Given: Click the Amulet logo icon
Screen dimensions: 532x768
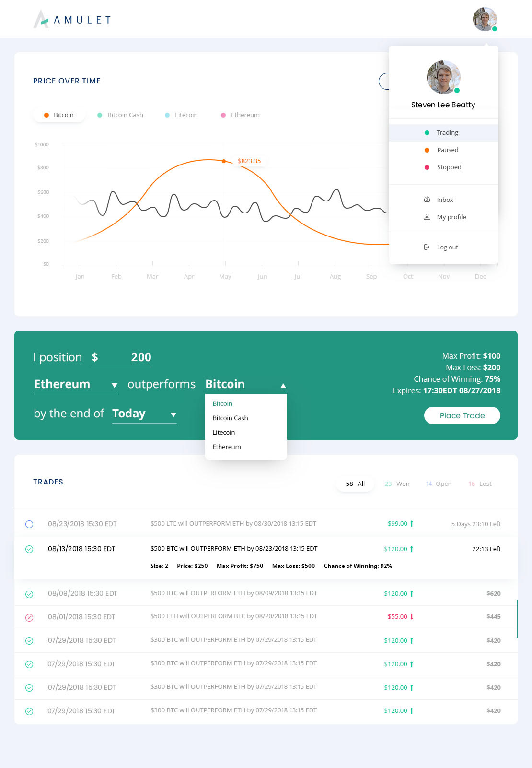Looking at the screenshot, I should click(41, 19).
